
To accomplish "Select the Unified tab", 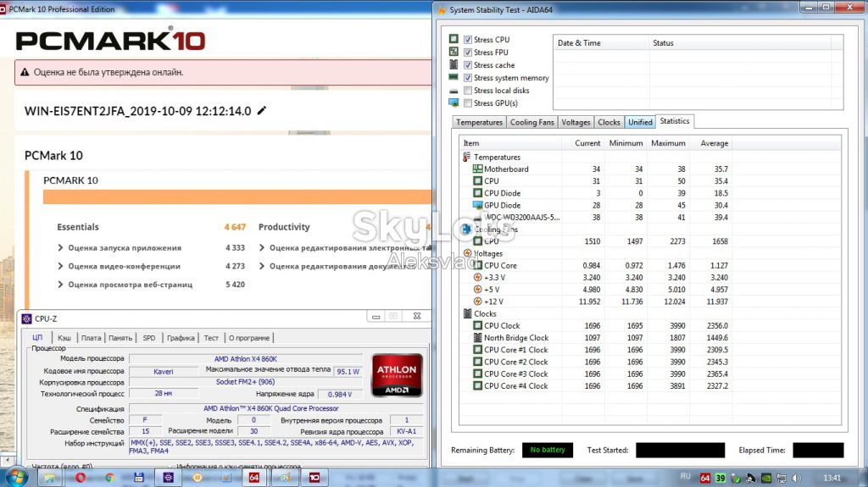I will click(640, 122).
